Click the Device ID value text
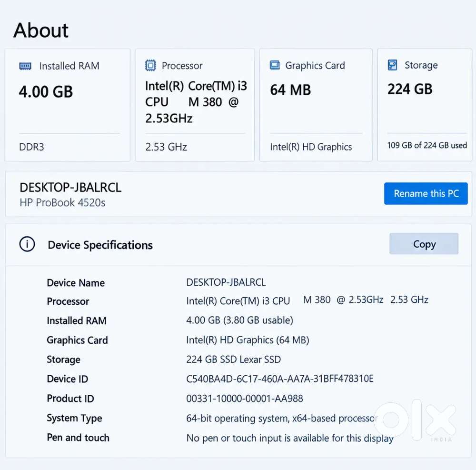The width and height of the screenshot is (476, 470). (x=279, y=379)
